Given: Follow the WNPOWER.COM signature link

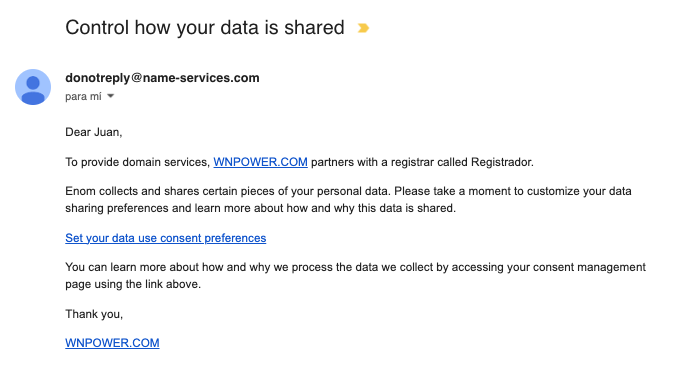Looking at the screenshot, I should [x=112, y=343].
